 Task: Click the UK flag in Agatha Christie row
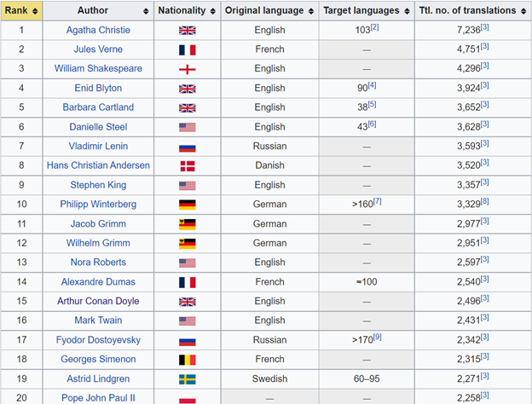pos(188,31)
